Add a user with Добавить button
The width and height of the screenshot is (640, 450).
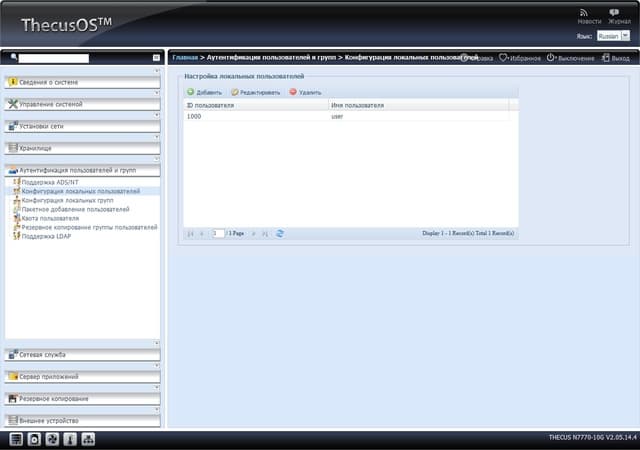[x=204, y=92]
